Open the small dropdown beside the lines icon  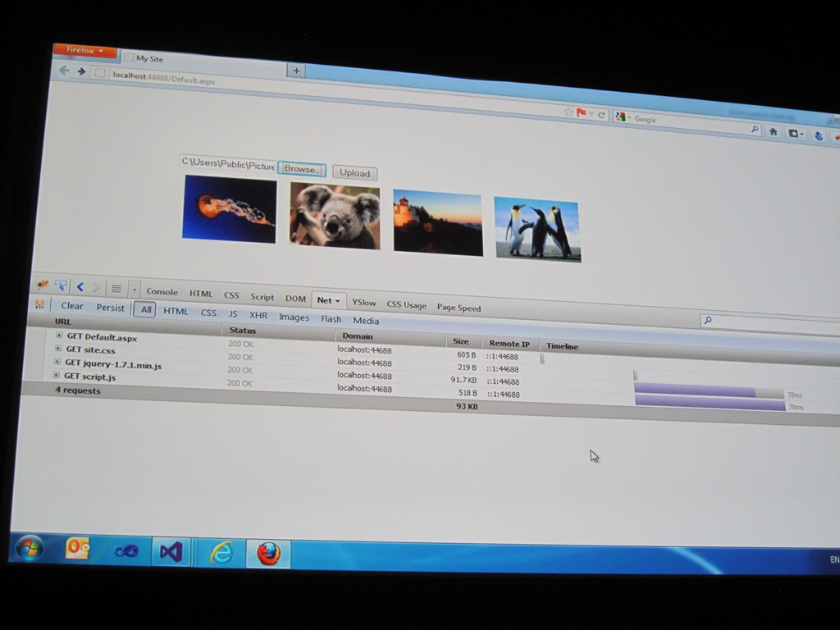[x=135, y=290]
